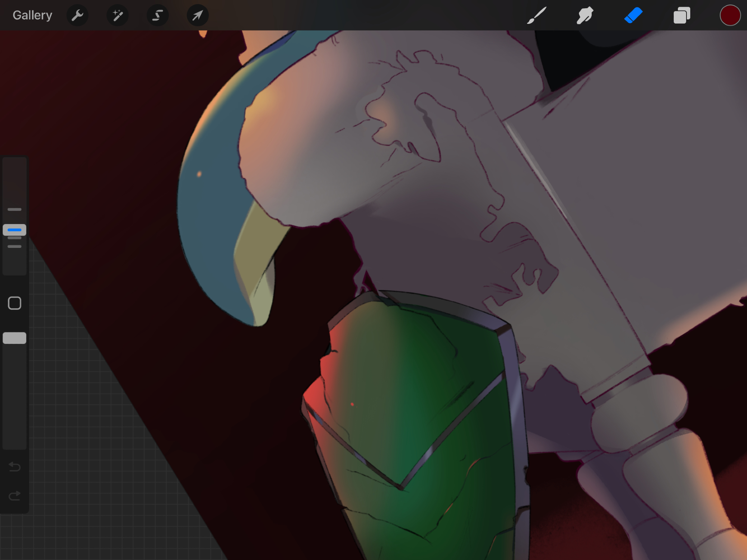Select the Smudge finger tool

pos(585,15)
